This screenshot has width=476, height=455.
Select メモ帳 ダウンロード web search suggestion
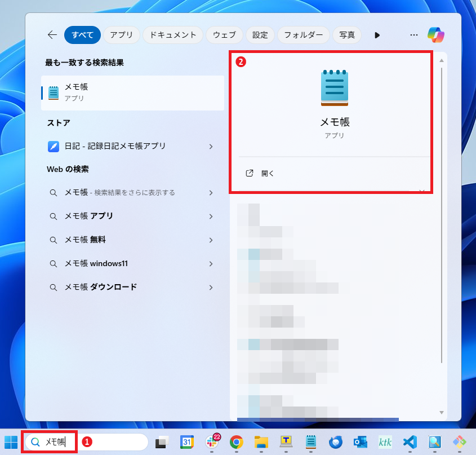[x=100, y=287]
